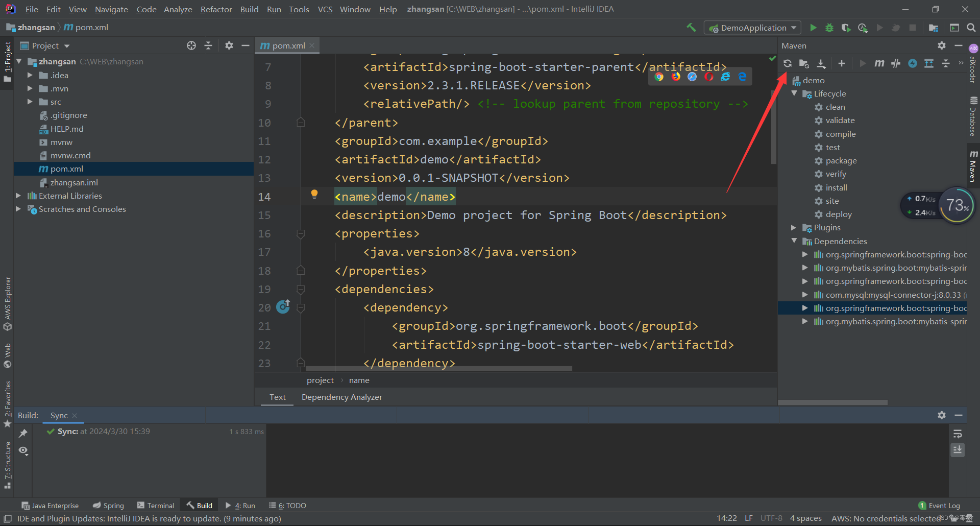Click Show Dependencies diagram icon in Maven
This screenshot has width=980, height=526.
coord(929,63)
